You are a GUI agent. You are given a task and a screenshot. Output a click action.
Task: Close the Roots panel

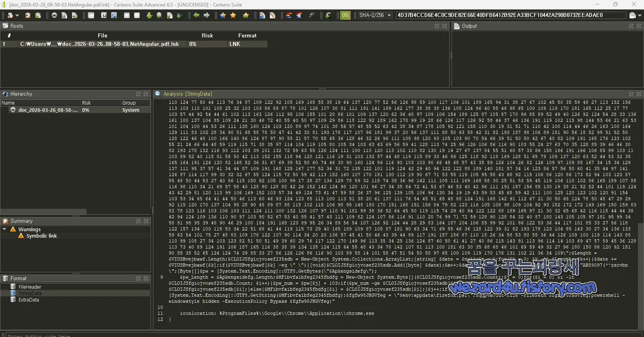coord(445,26)
